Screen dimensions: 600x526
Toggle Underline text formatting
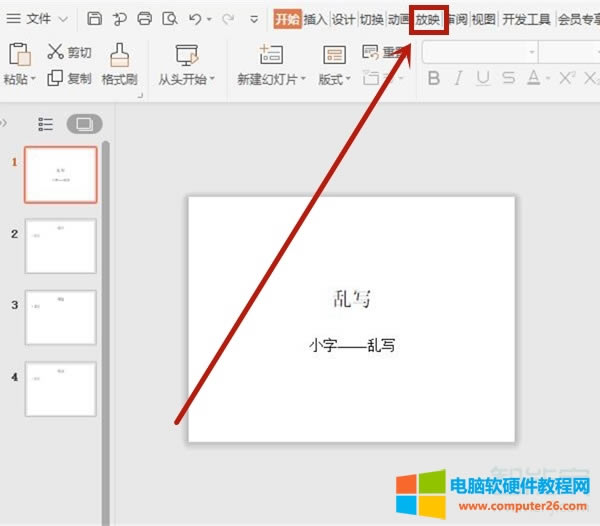(x=484, y=78)
